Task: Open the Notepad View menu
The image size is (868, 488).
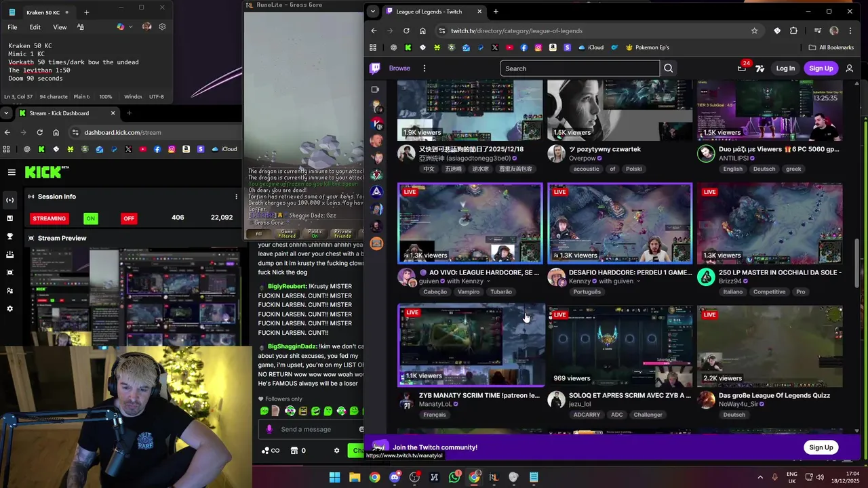Action: [x=60, y=27]
